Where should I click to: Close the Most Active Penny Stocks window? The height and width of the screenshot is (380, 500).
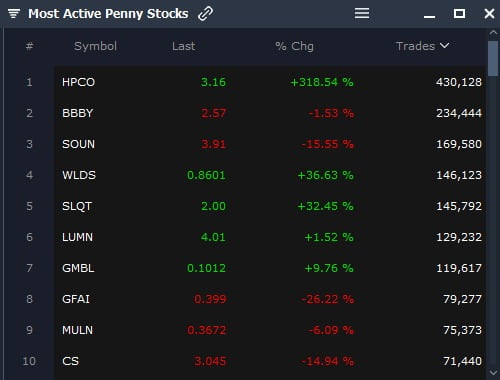(489, 14)
